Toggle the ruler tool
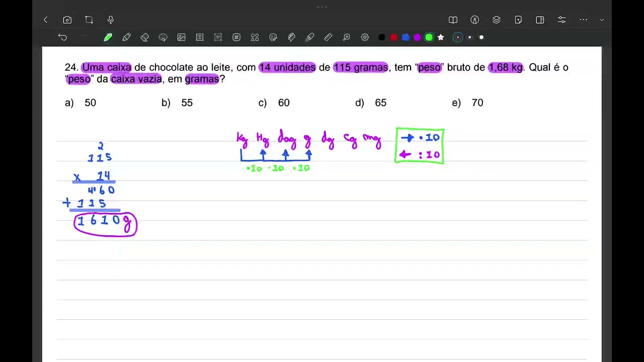The height and width of the screenshot is (362, 644). [328, 37]
